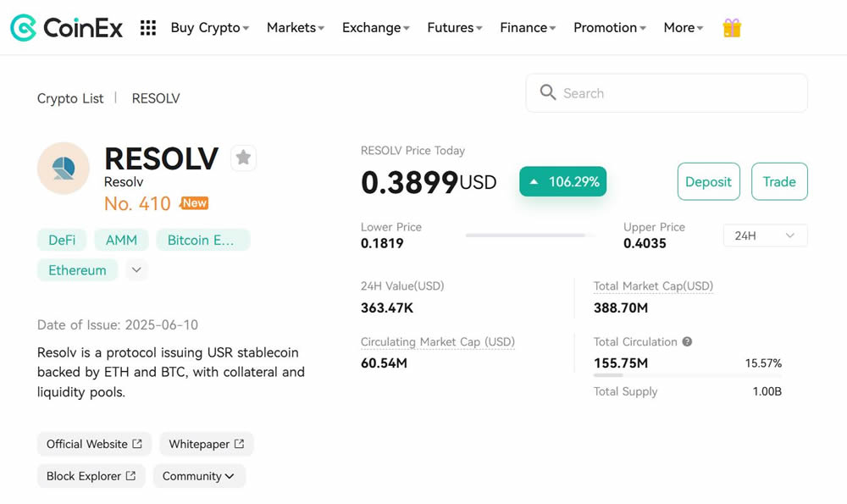Screen dimensions: 847x504
Task: Select the DeFi category tag
Action: 62,240
